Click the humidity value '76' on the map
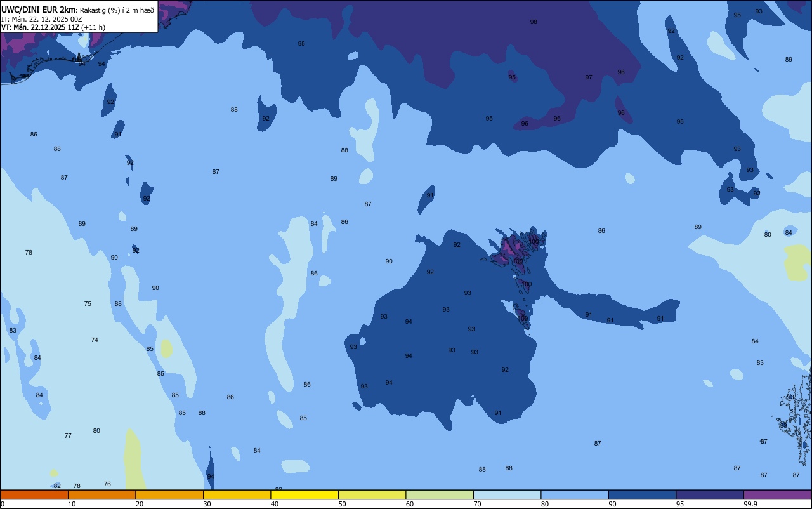This screenshot has height=509, width=812. pos(107,484)
